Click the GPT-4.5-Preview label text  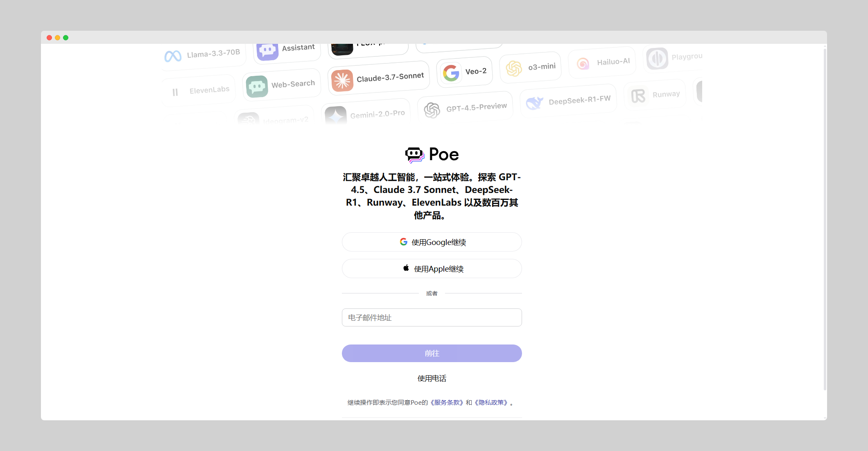[477, 107]
